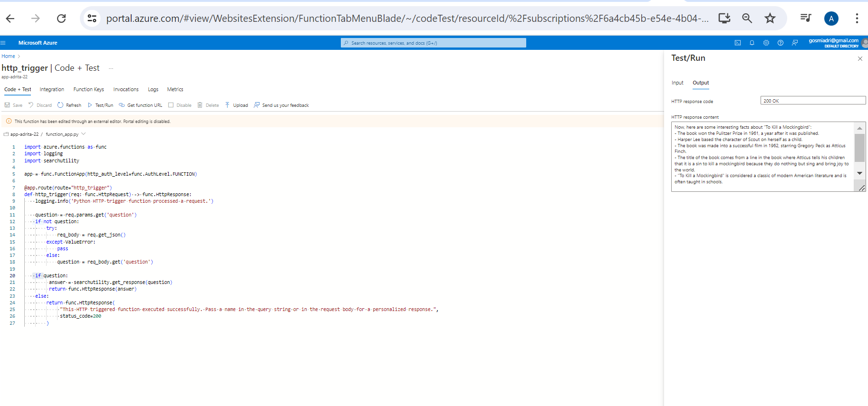The image size is (868, 406).
Task: Expand the function_app.py file dropdown
Action: [83, 134]
